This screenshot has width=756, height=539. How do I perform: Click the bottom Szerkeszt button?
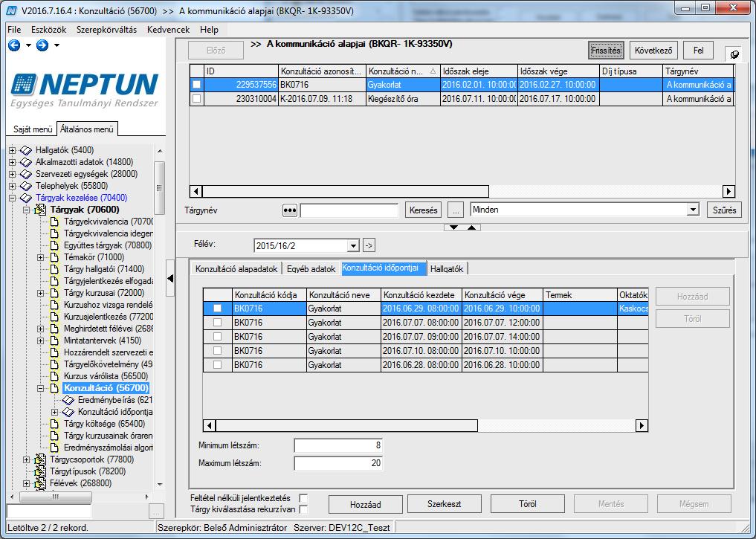[x=444, y=504]
